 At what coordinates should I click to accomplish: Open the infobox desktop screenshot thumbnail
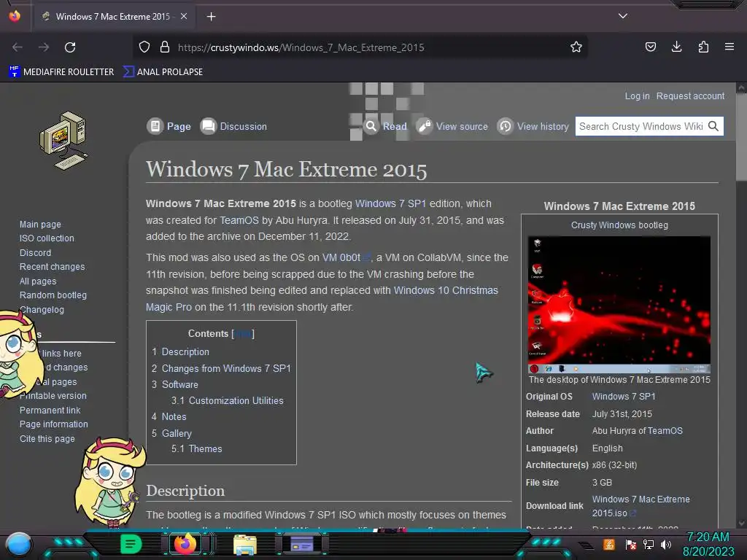tap(619, 304)
